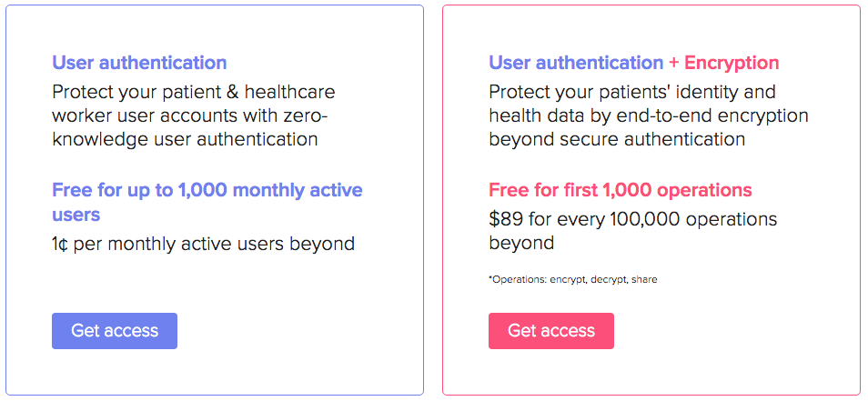868x401 pixels.
Task: Click the '*Operations: encrypt, decrypt, share' footnote
Action: point(573,280)
